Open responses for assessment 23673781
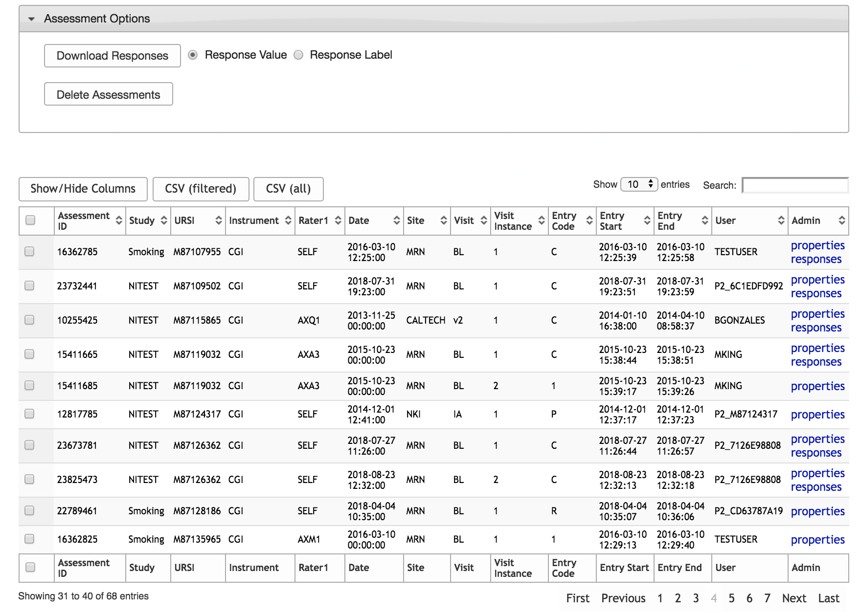 [816, 453]
